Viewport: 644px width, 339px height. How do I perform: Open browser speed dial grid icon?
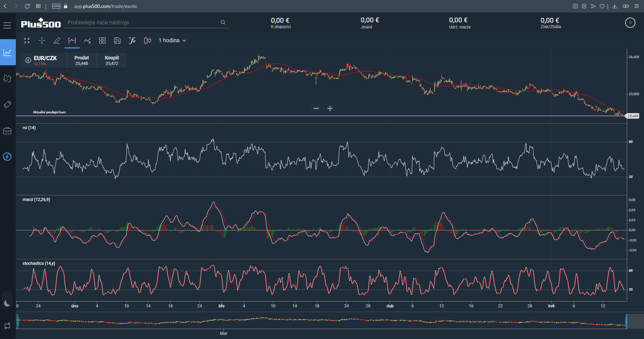pos(38,6)
